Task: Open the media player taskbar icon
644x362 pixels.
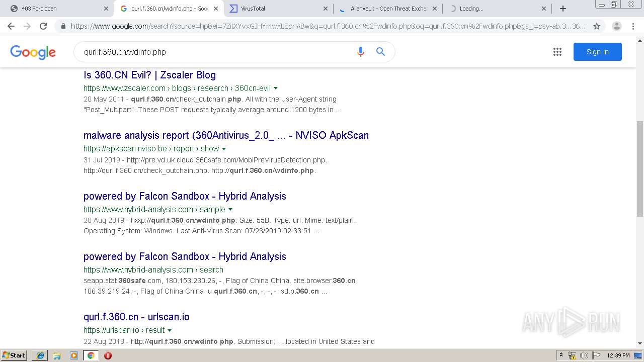Action: (74, 355)
